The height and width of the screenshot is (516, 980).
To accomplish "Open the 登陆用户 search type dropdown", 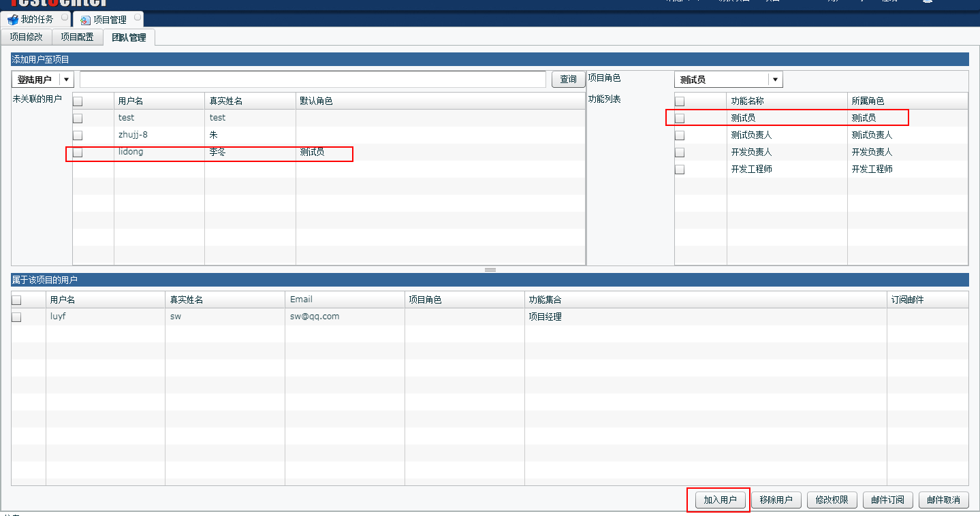I will [x=66, y=80].
